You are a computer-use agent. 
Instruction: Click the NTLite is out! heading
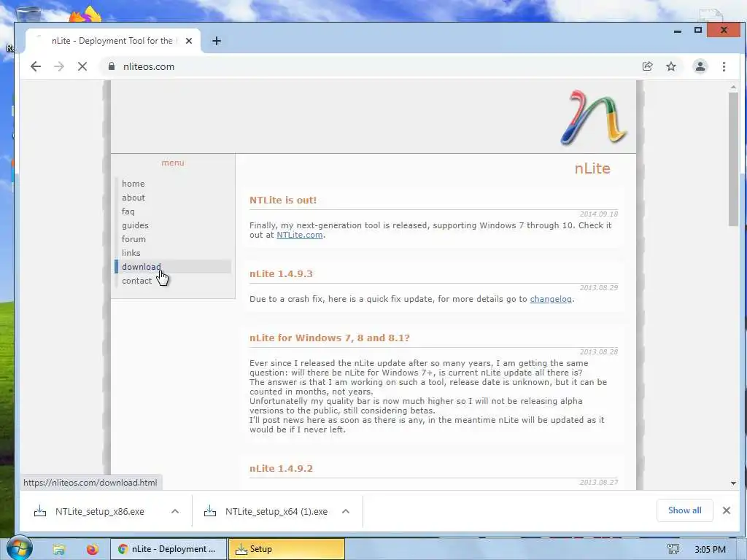pos(283,200)
